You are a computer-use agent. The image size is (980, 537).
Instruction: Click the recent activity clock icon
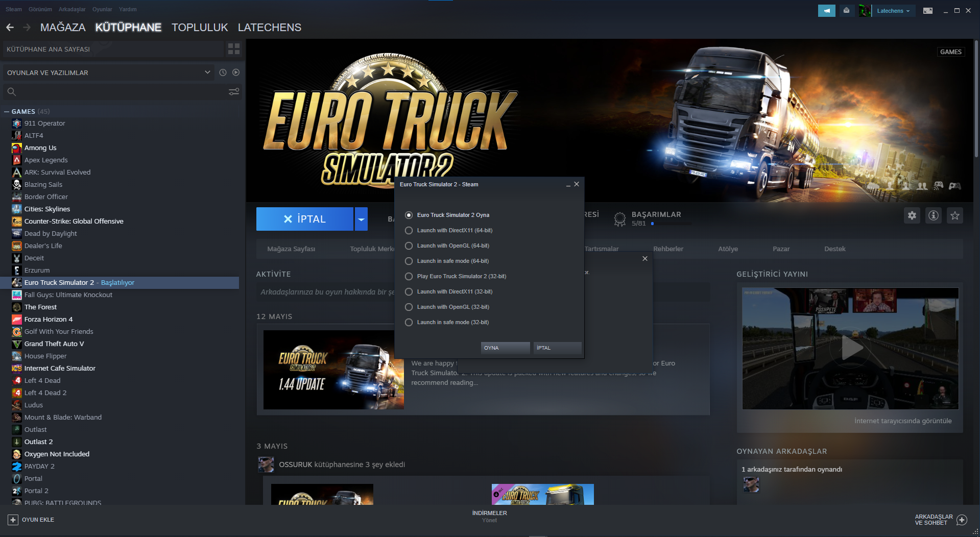click(x=223, y=72)
